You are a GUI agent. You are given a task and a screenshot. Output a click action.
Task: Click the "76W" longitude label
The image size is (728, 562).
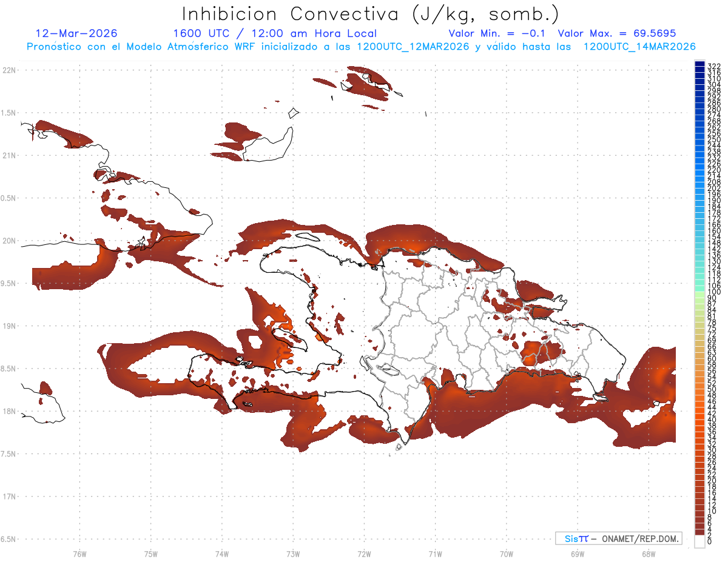(x=79, y=554)
